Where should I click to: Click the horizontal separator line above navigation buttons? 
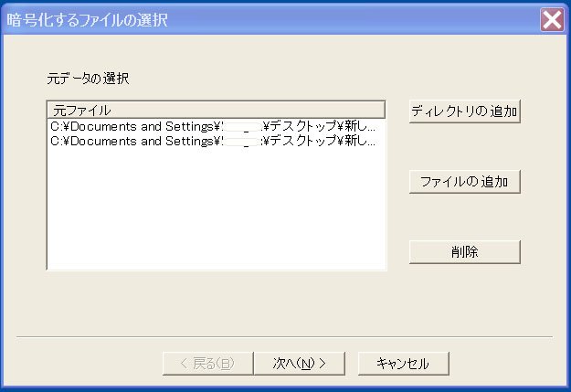coord(284,337)
